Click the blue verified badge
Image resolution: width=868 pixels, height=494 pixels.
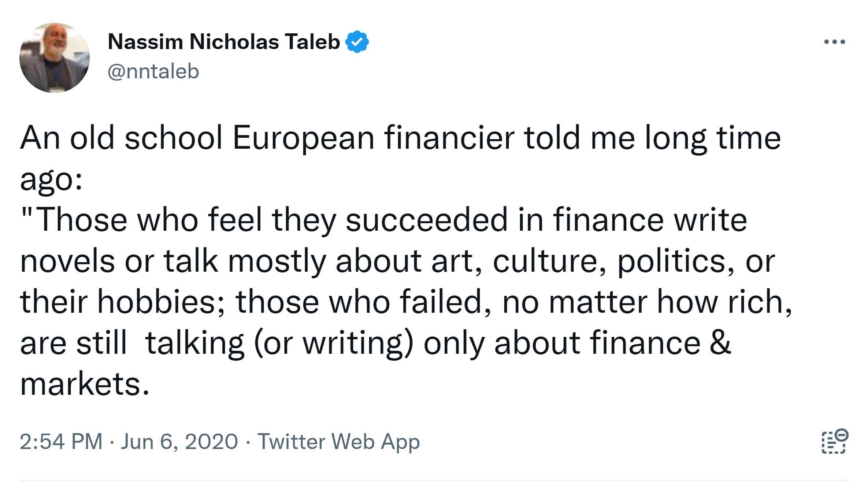[x=357, y=42]
